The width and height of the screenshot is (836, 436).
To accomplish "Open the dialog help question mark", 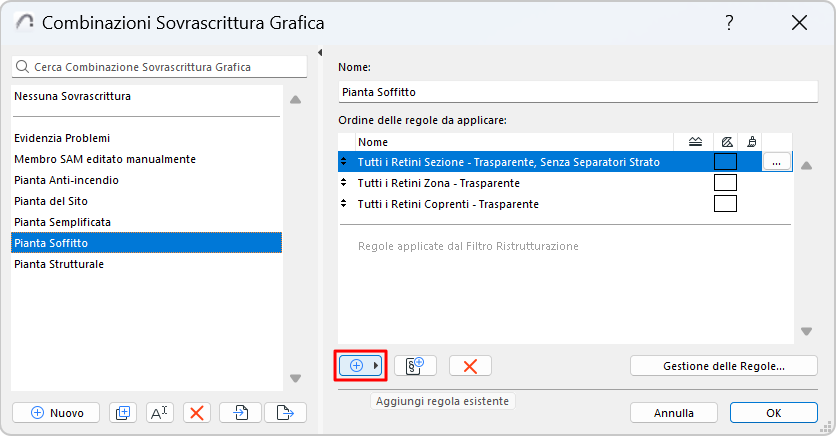I will tap(730, 23).
